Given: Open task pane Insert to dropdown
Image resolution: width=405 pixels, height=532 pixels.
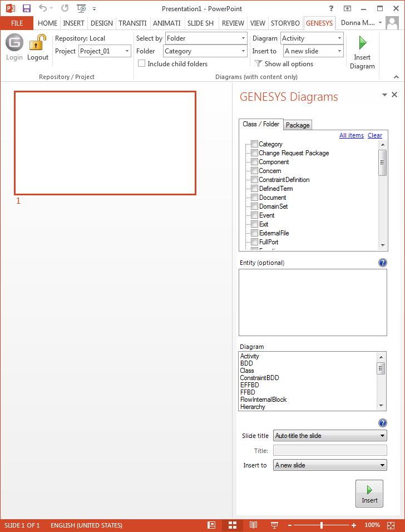Looking at the screenshot, I should (330, 465).
